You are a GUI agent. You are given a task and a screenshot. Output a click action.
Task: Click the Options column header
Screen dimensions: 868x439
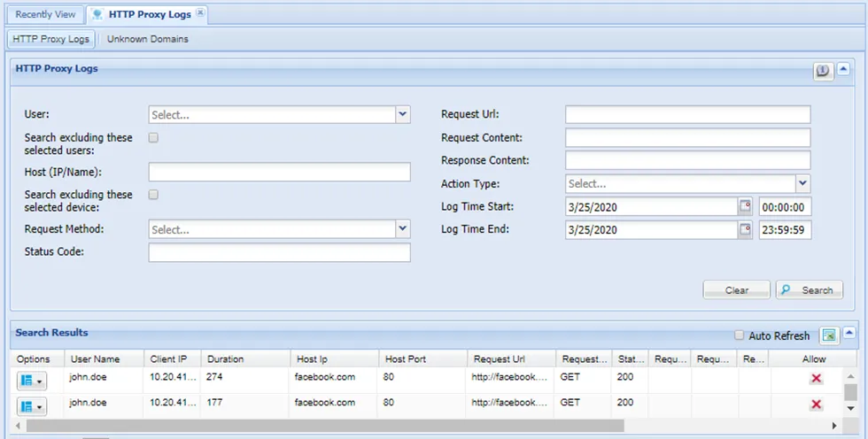(x=37, y=358)
